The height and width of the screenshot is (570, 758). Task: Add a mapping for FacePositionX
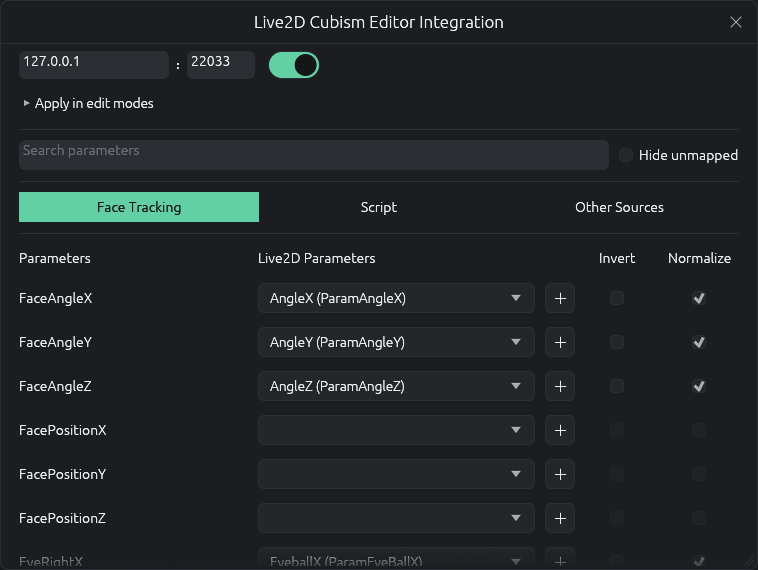pyautogui.click(x=560, y=430)
